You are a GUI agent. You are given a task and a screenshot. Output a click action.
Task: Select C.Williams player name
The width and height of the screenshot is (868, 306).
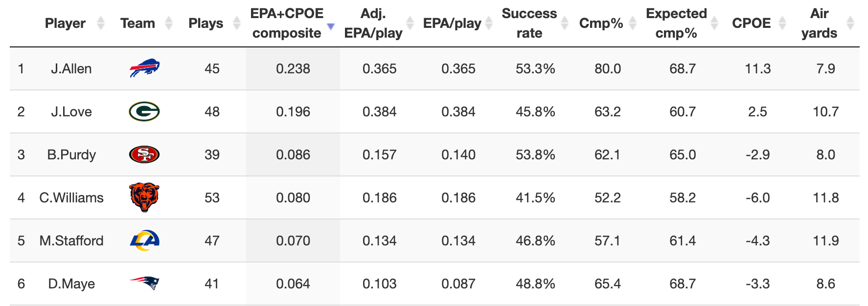pyautogui.click(x=71, y=197)
